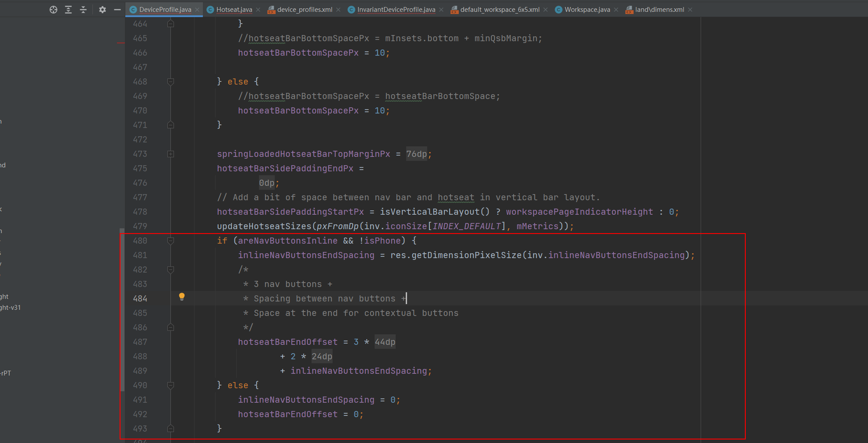This screenshot has width=868, height=443.
Task: Click hotseatBarBottomSpacePx assignment on line 466
Action: tap(298, 53)
